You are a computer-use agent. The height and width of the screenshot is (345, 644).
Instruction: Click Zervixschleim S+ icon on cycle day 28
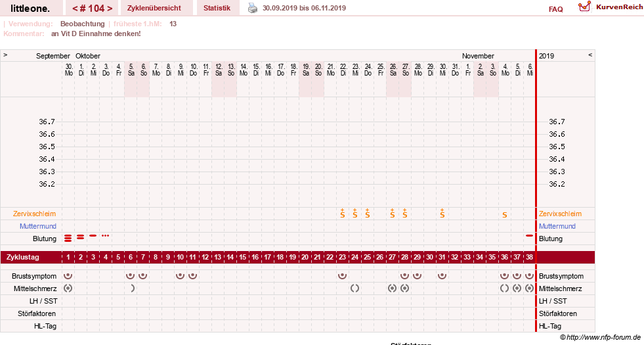coord(405,213)
